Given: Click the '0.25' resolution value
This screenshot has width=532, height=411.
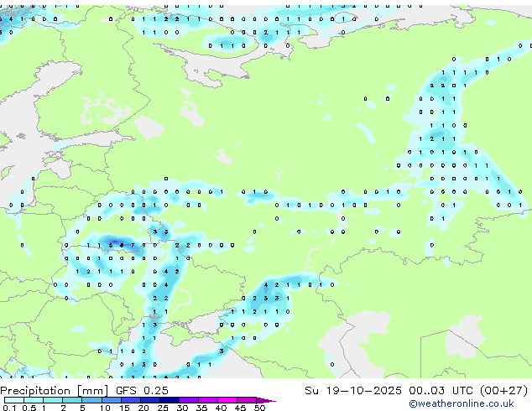Looking at the screenshot, I should (156, 391).
